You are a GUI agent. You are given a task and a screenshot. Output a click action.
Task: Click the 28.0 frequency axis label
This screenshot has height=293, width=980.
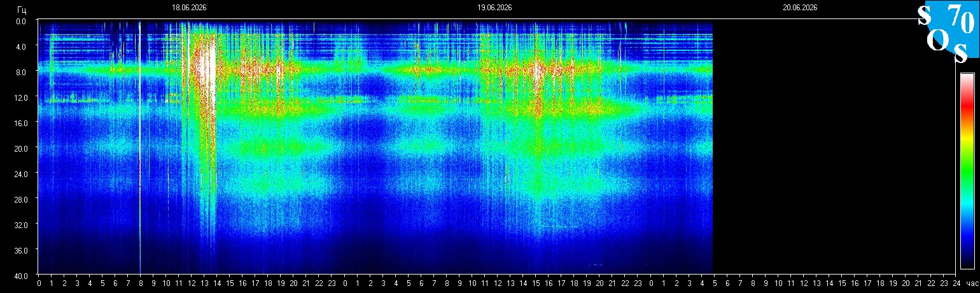pos(20,199)
